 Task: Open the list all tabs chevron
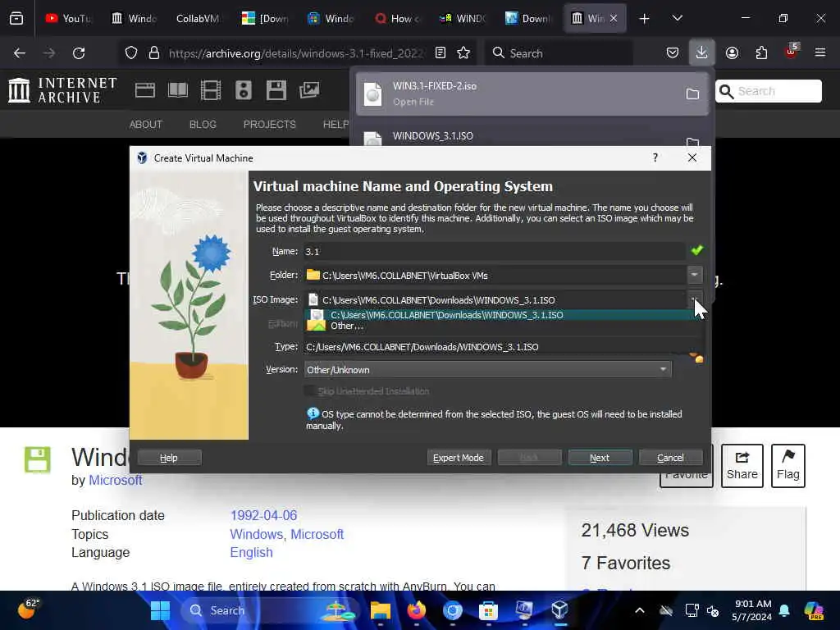(x=677, y=18)
